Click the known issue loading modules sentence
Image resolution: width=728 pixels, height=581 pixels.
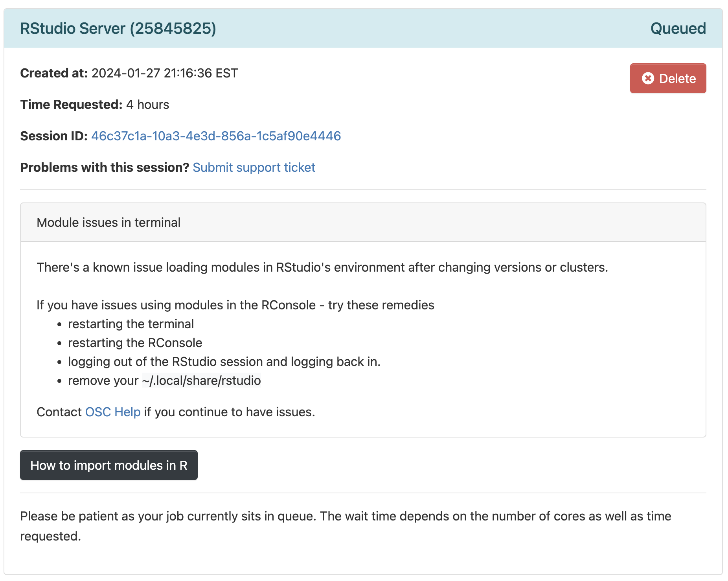tap(322, 267)
